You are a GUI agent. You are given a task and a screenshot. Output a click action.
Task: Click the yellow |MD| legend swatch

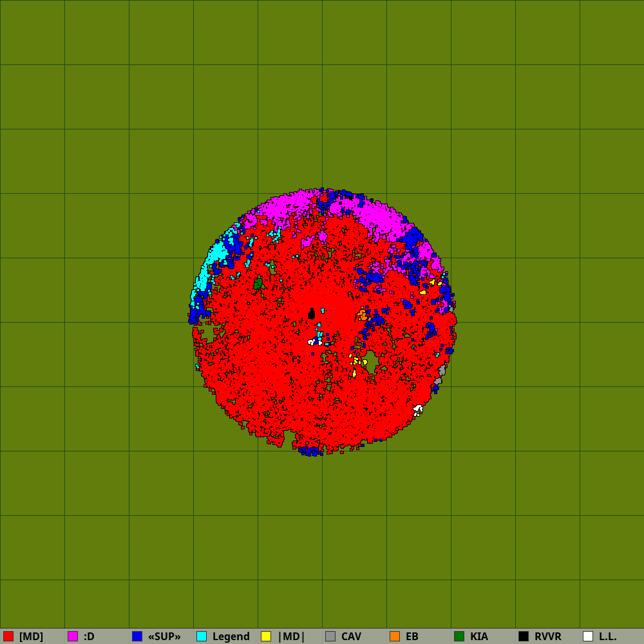266,636
